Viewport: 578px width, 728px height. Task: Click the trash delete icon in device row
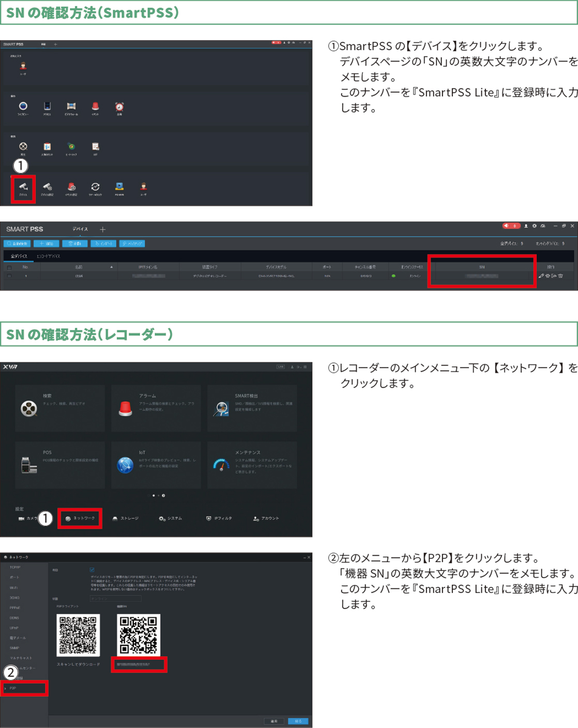coord(561,276)
